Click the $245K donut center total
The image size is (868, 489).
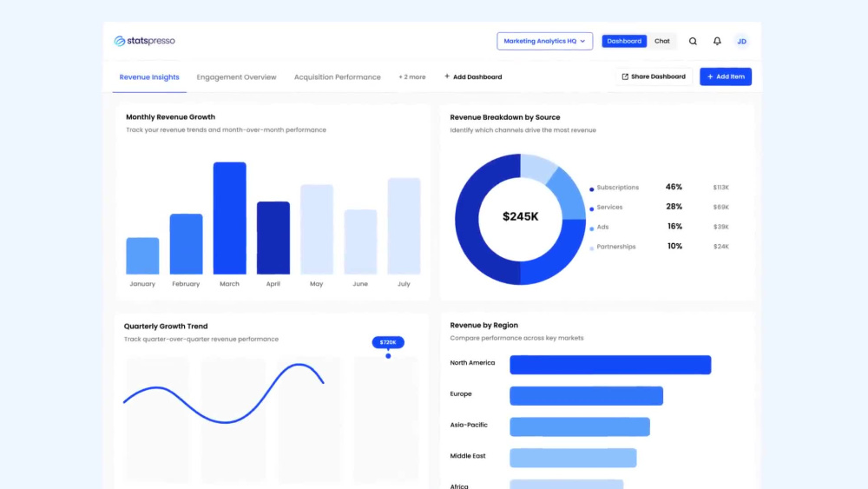click(x=520, y=217)
